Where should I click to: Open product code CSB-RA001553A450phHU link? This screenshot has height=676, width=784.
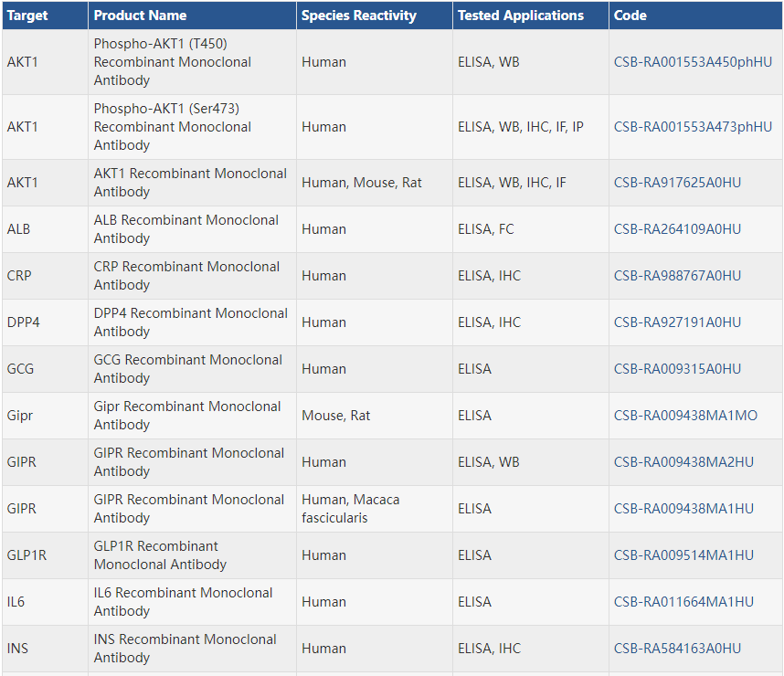693,62
